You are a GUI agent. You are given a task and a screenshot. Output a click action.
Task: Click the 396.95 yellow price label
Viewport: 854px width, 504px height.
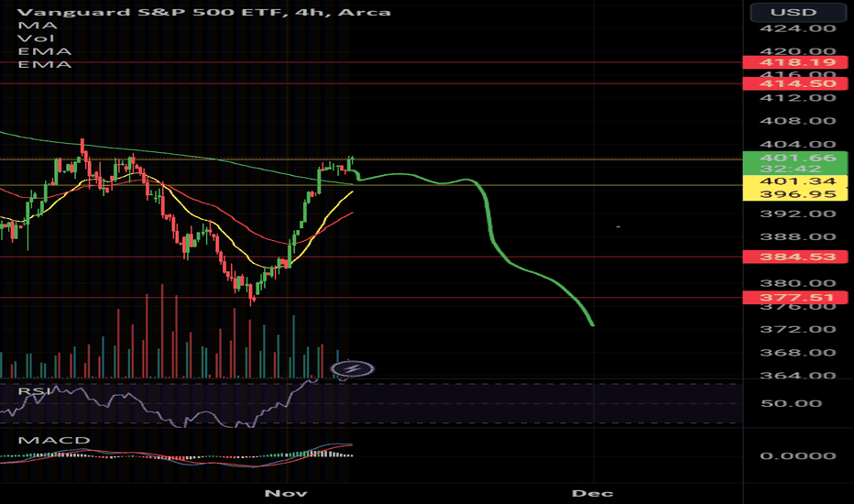(x=795, y=194)
